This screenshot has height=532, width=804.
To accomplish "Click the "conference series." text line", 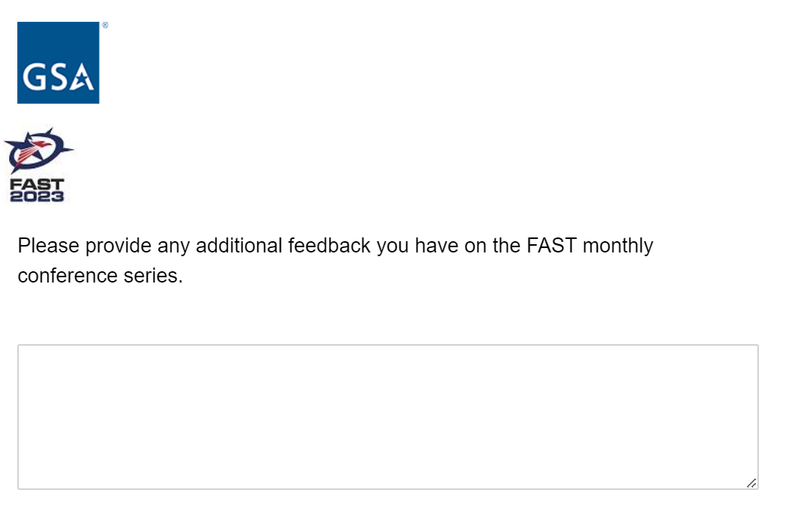I will click(x=100, y=276).
